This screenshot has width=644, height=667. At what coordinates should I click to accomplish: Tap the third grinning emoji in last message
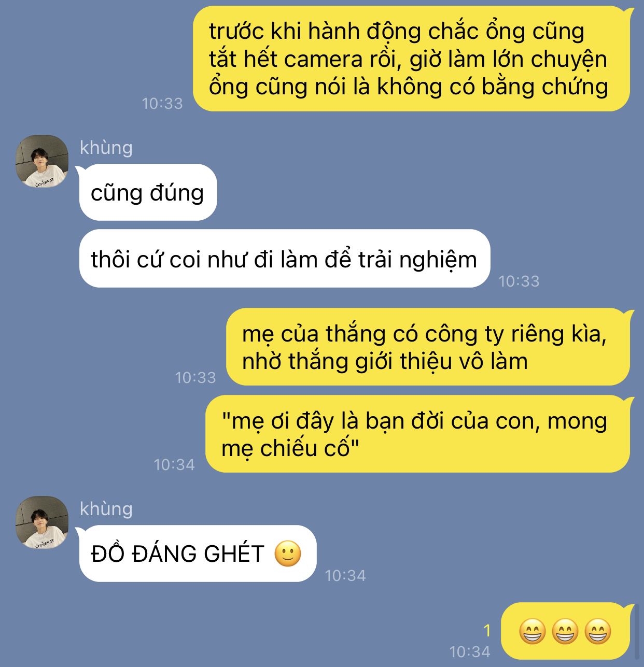click(x=598, y=631)
